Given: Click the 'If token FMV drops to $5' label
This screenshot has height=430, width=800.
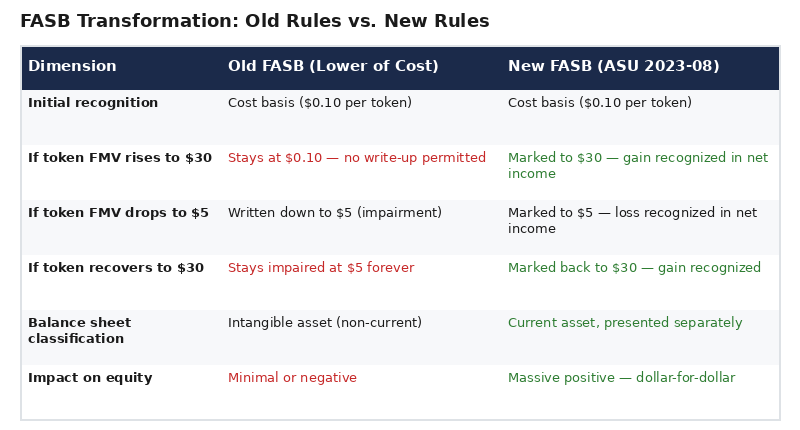Looking at the screenshot, I should 118,213.
